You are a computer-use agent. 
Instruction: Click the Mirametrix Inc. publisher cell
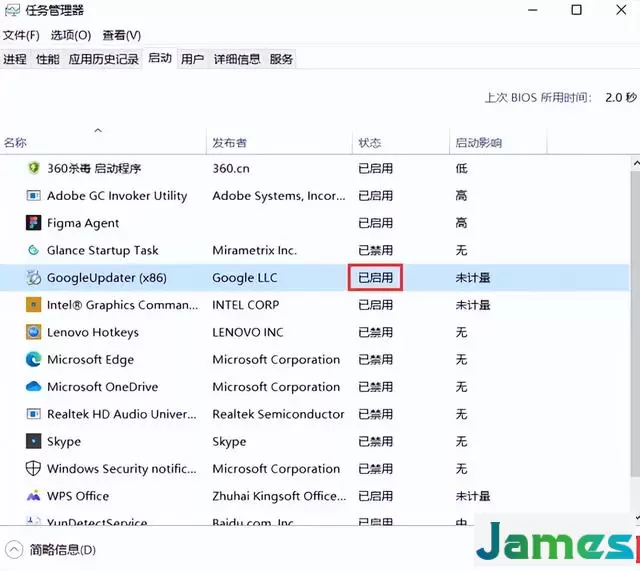pyautogui.click(x=254, y=250)
